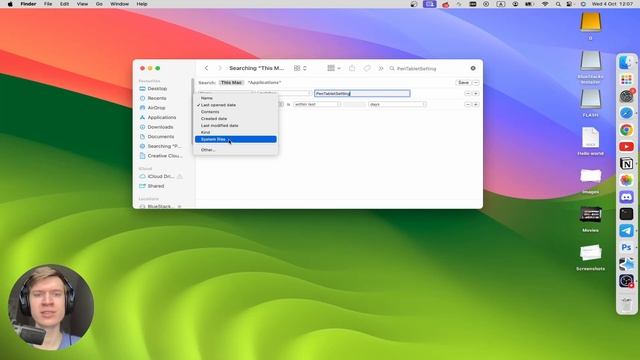Open Google Chrome from the Dock
Viewport: 640px width, 360px height.
(x=626, y=130)
